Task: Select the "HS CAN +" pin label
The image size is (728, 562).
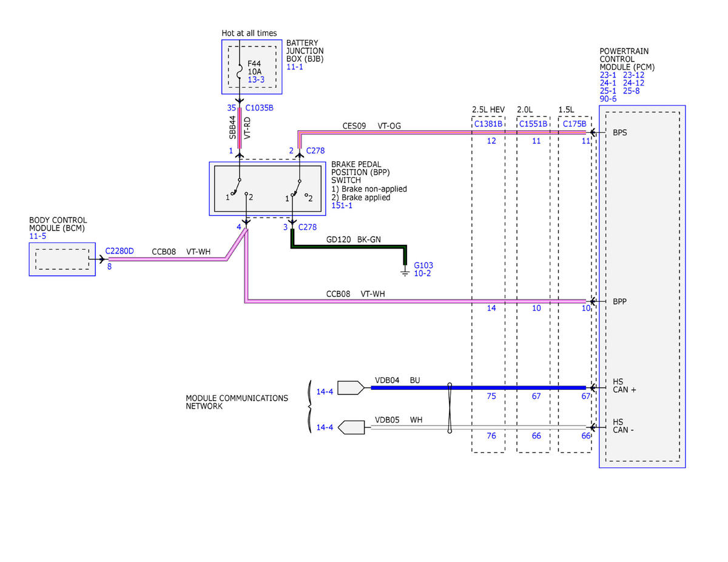Action: coord(624,386)
